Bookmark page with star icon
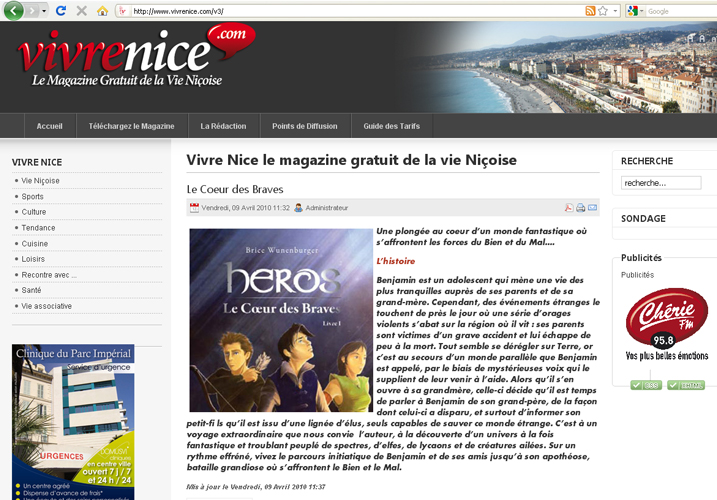This screenshot has height=500, width=717. [603, 11]
